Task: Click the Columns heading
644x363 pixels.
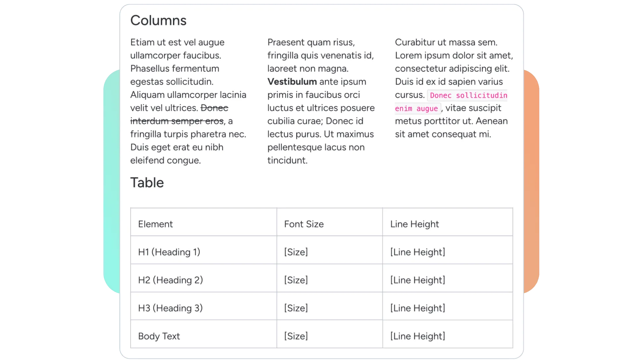Action: (x=158, y=21)
